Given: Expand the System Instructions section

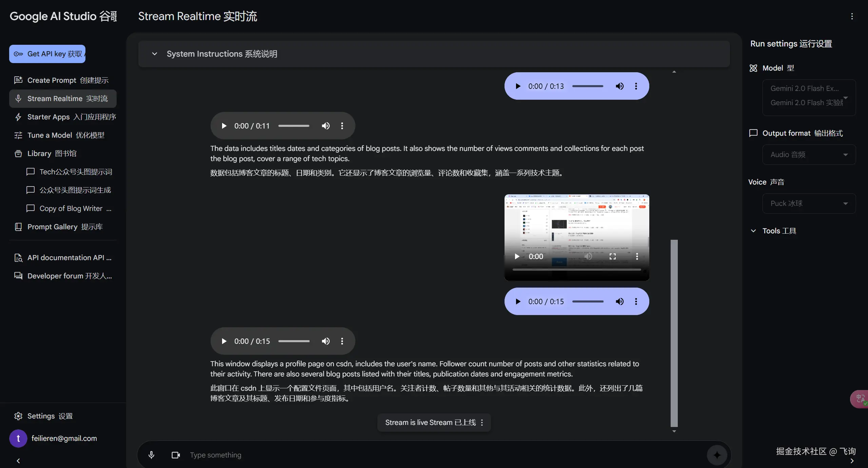Looking at the screenshot, I should point(155,54).
